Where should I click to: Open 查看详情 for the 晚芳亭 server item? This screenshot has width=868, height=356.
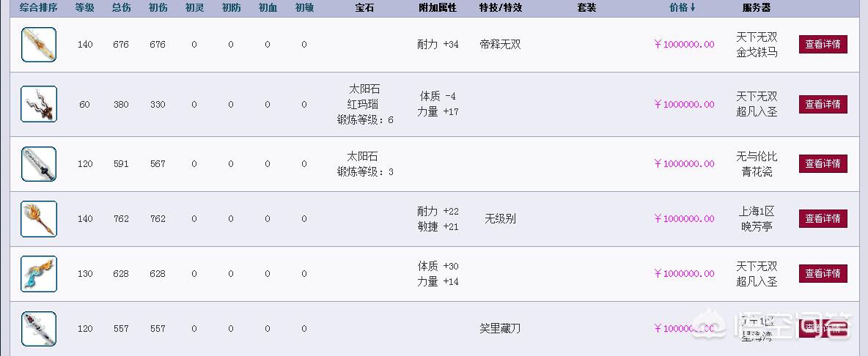(x=823, y=218)
